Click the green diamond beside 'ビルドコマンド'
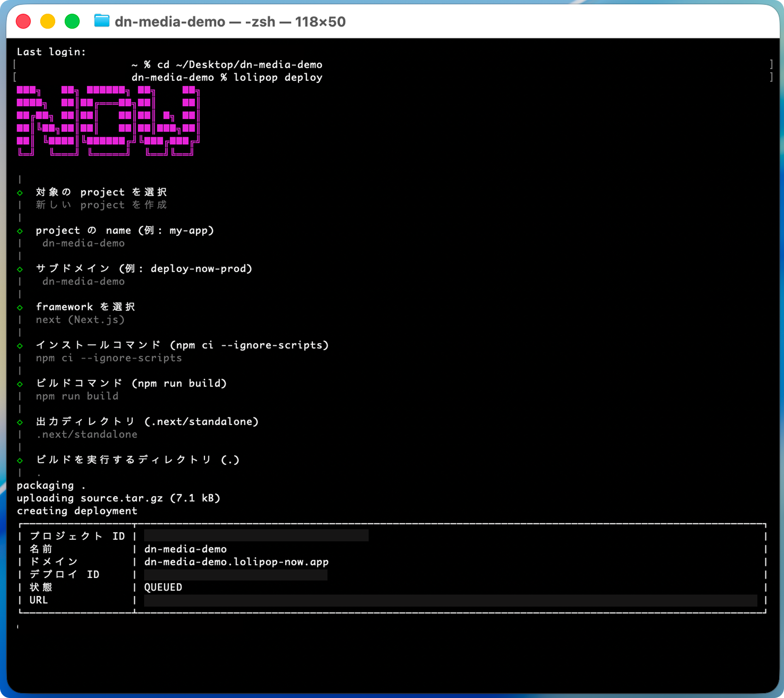The height and width of the screenshot is (698, 784). [20, 384]
